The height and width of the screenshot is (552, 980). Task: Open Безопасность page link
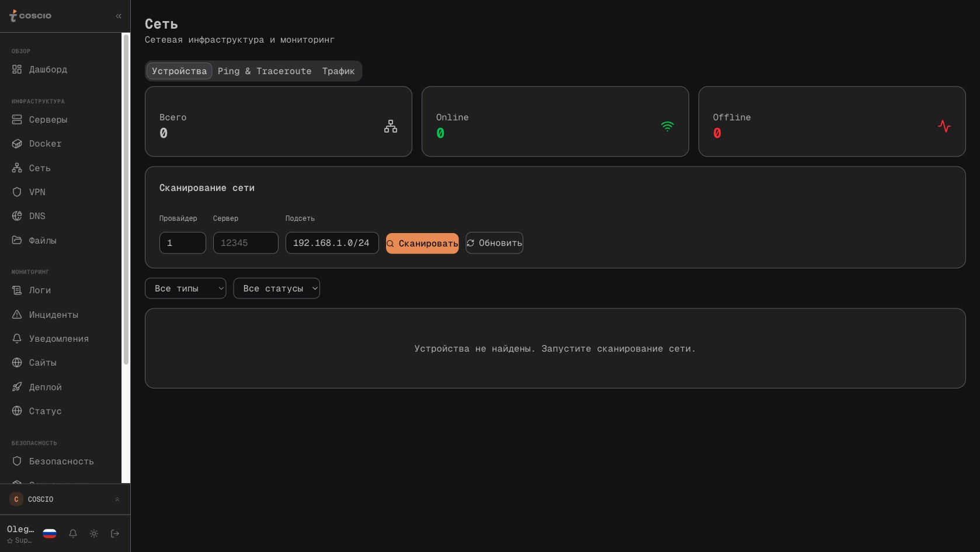(61, 461)
